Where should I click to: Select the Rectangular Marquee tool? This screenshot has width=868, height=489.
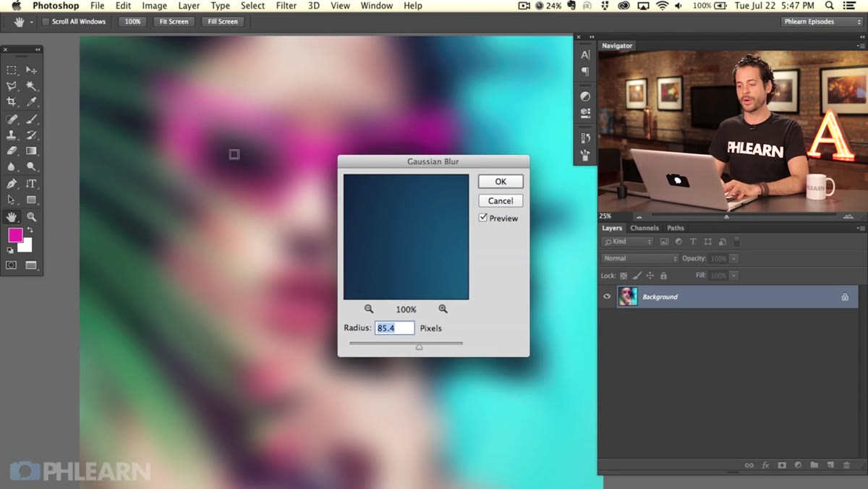click(12, 70)
